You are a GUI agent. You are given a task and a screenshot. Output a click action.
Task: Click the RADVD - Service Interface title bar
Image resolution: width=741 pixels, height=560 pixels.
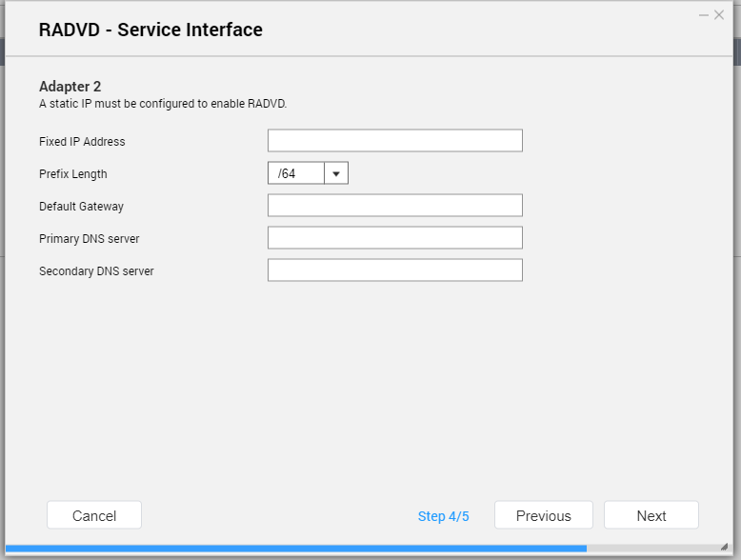[x=369, y=30]
